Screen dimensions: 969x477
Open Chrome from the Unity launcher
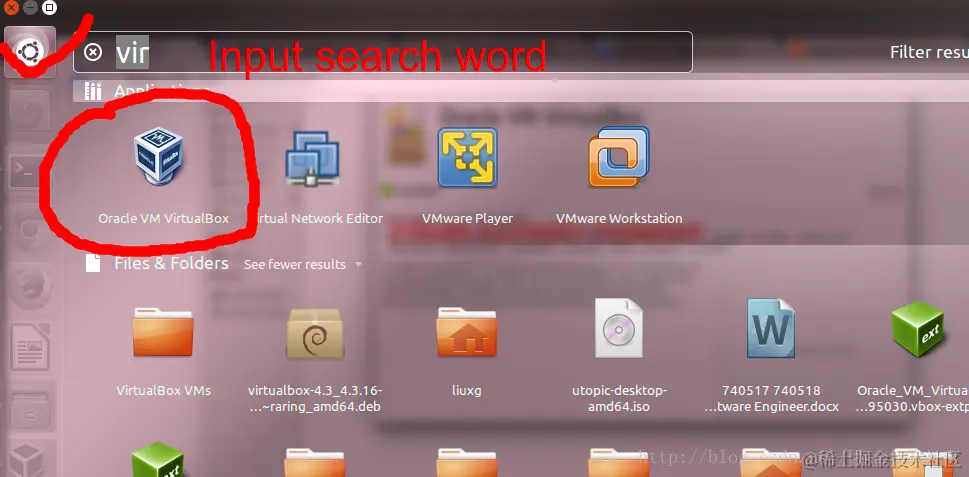tap(30, 230)
